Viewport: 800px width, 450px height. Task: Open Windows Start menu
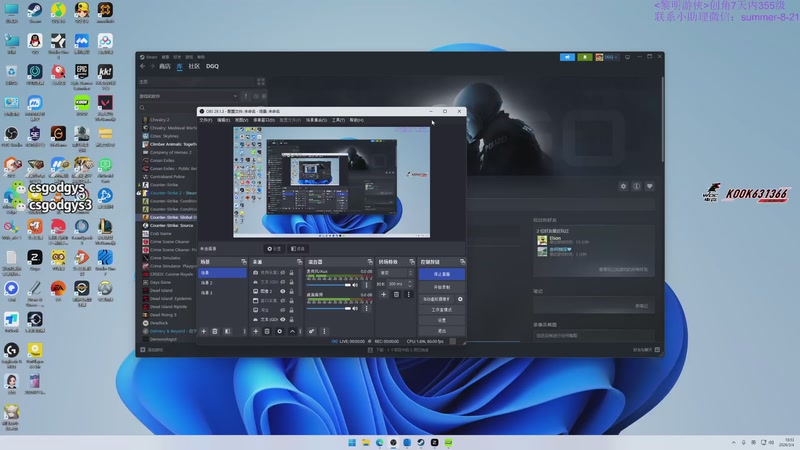[352, 442]
